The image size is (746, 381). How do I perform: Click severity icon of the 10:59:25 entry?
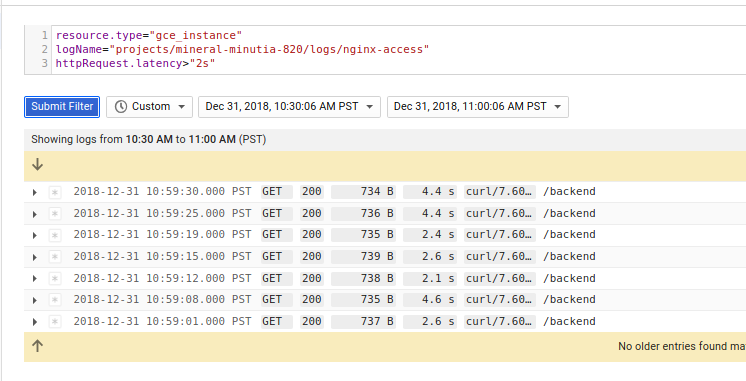55,214
